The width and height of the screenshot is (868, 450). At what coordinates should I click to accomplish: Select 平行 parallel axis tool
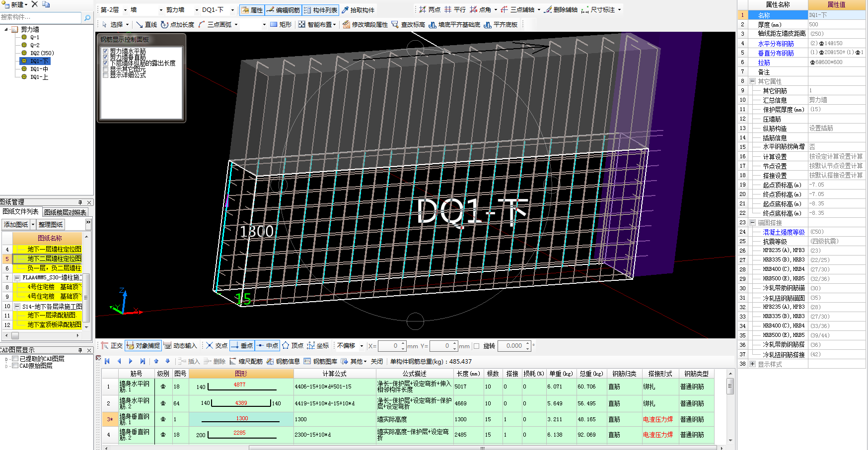(x=455, y=9)
